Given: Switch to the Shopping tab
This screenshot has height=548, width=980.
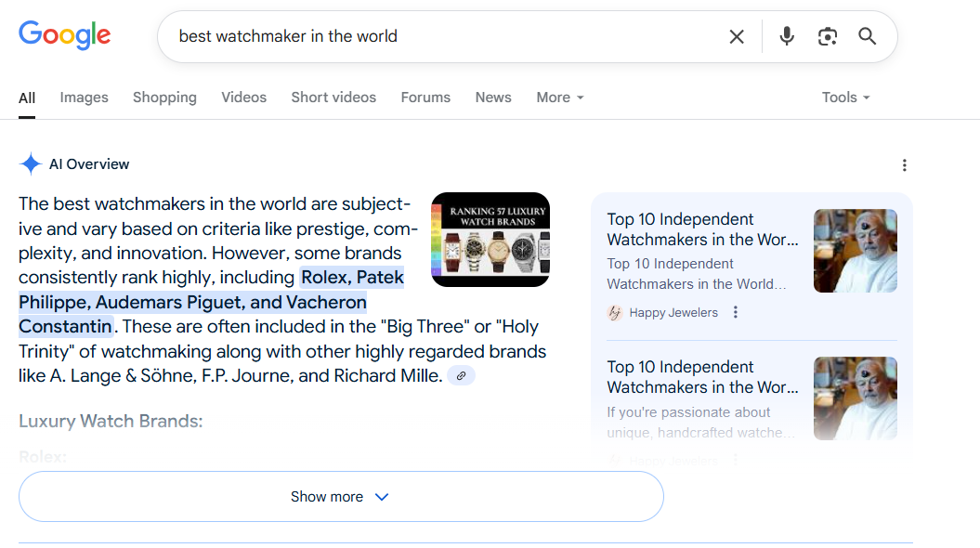Looking at the screenshot, I should click(x=164, y=98).
